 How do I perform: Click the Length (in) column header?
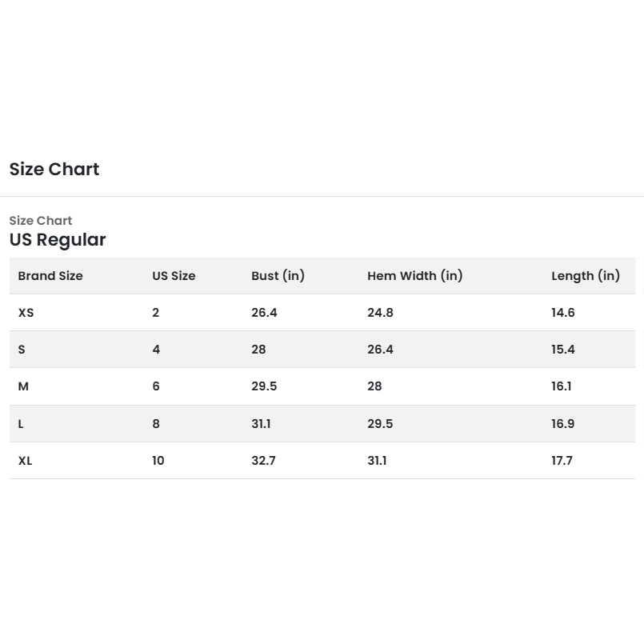(585, 276)
